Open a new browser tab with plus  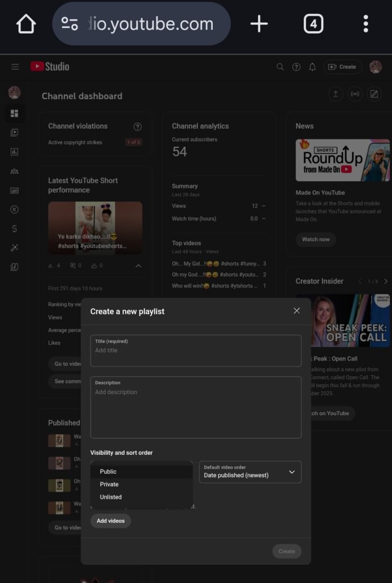point(259,24)
